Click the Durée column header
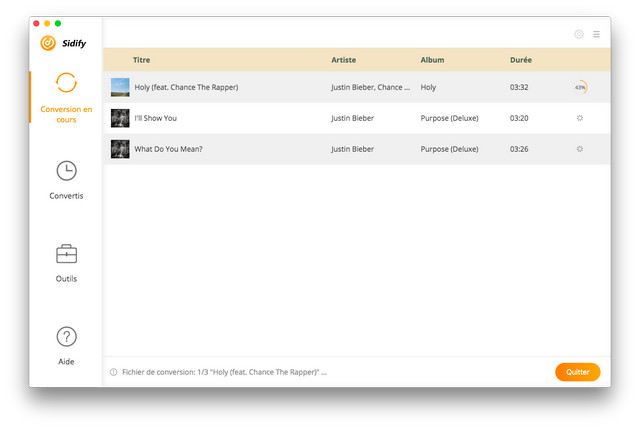 [x=521, y=60]
